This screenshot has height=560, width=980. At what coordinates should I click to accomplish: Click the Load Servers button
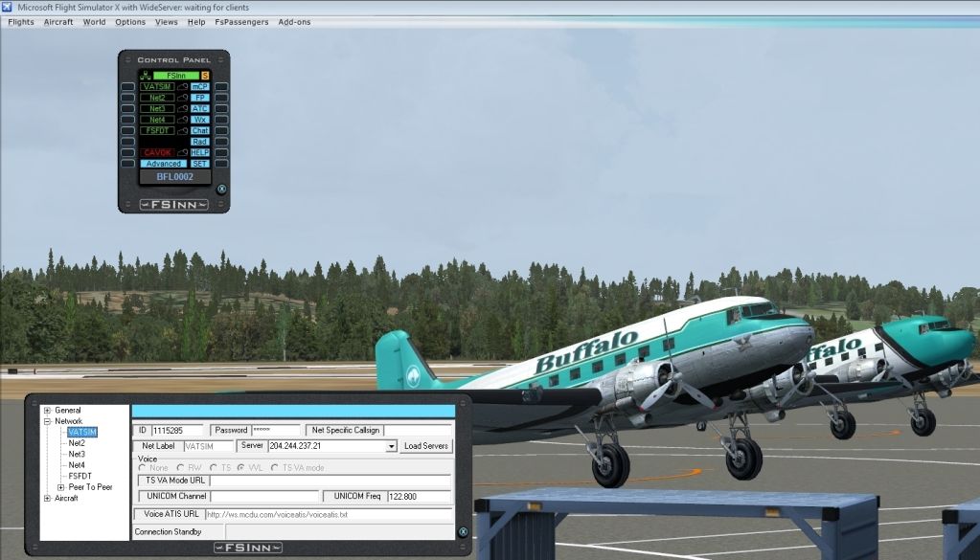[425, 446]
